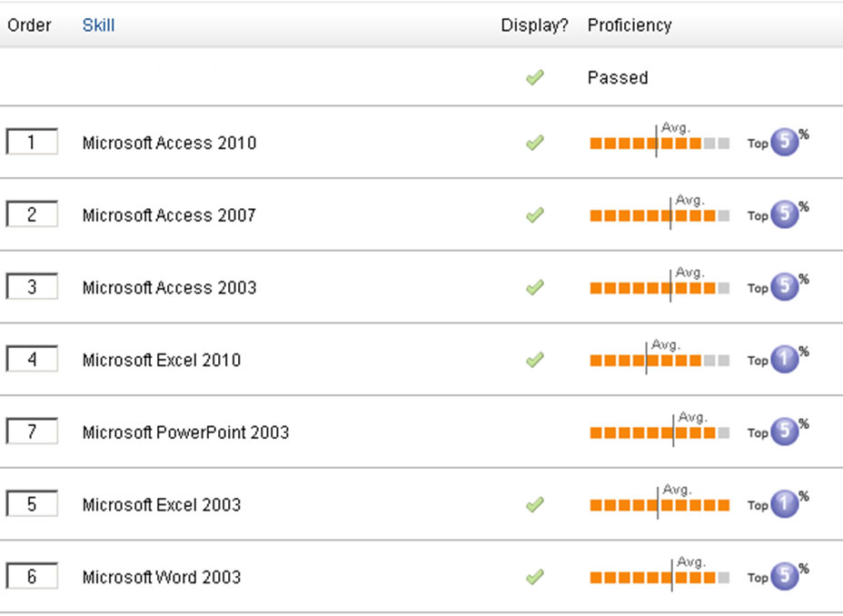Click the order field for Access 2010
This screenshot has width=843, height=616.
pyautogui.click(x=32, y=142)
